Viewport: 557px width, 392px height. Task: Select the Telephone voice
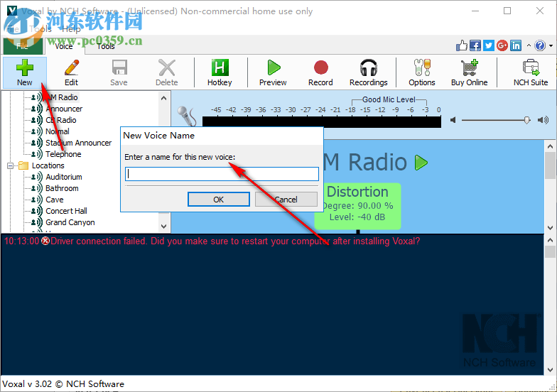(63, 154)
